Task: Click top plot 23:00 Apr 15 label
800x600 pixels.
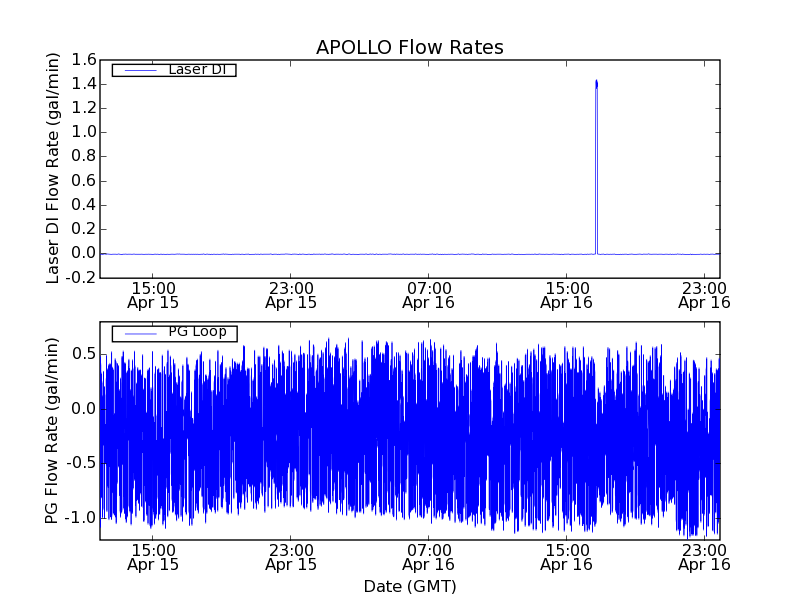Action: (x=291, y=296)
